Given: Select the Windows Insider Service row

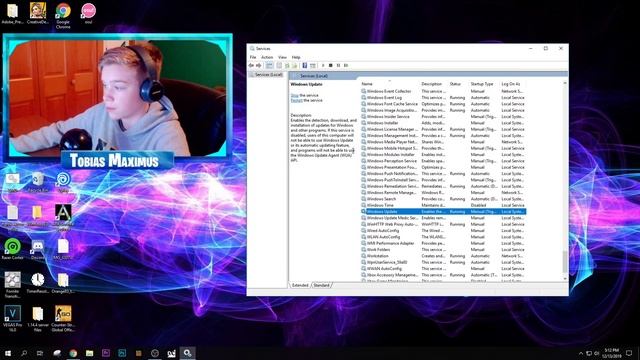Looking at the screenshot, I should pyautogui.click(x=443, y=117).
